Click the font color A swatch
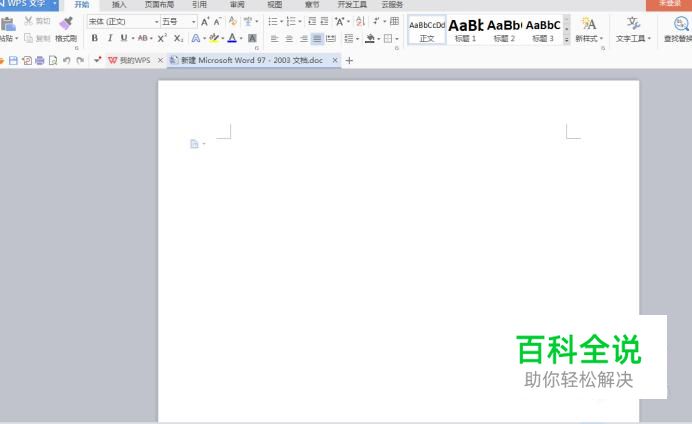The height and width of the screenshot is (424, 692). pos(232,38)
